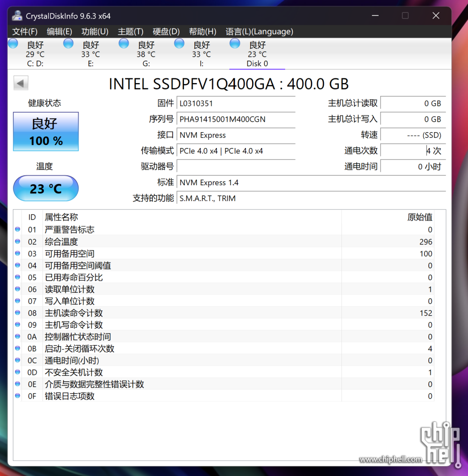Click the 原始值 column header

point(388,217)
